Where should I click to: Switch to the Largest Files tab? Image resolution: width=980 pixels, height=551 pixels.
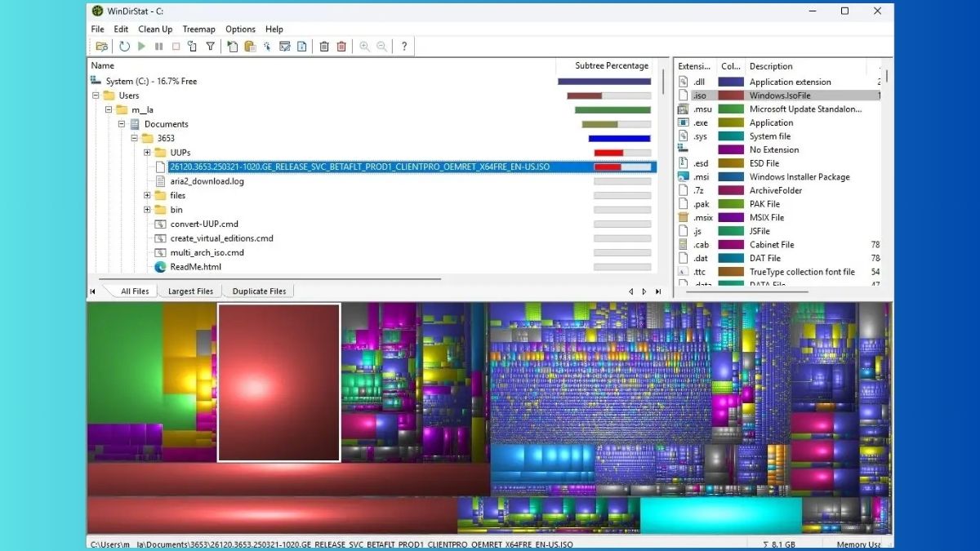click(x=190, y=291)
